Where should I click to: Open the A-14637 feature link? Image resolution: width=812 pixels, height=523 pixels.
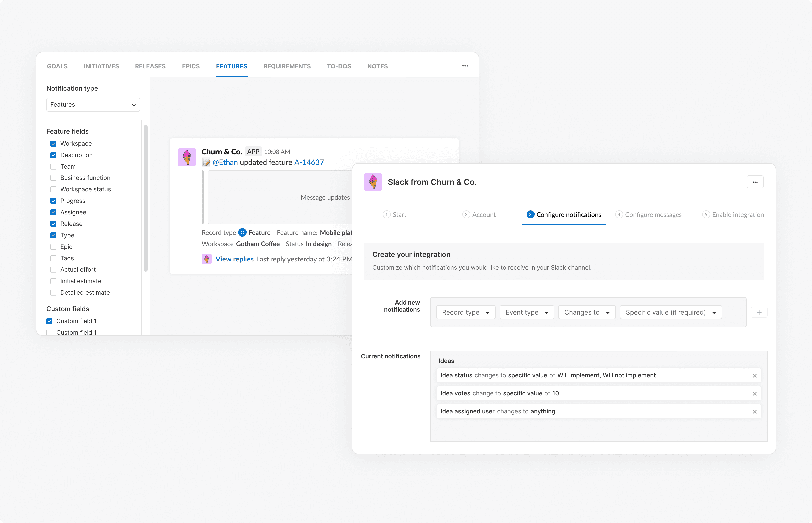click(309, 162)
